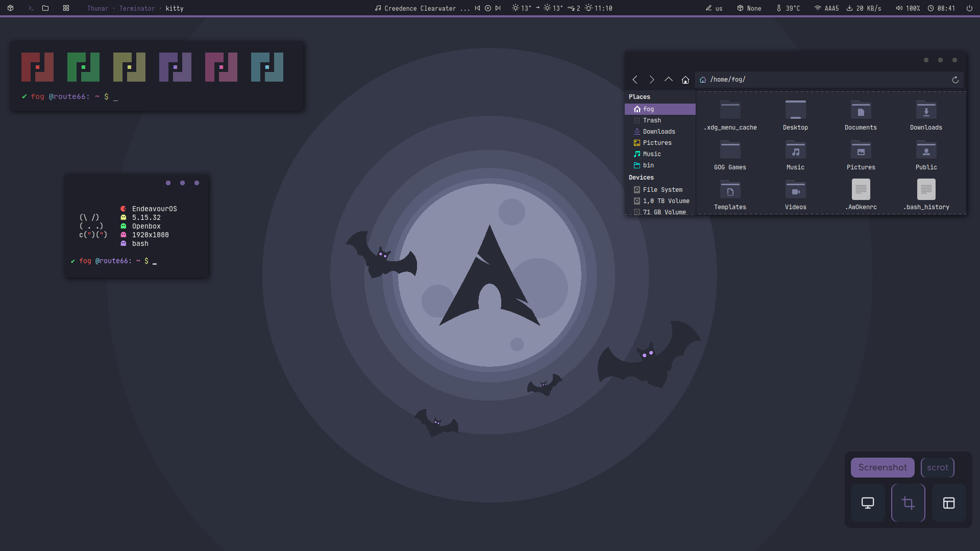Reload folder with refresh icon in Thunar
The height and width of the screenshot is (551, 980).
955,80
